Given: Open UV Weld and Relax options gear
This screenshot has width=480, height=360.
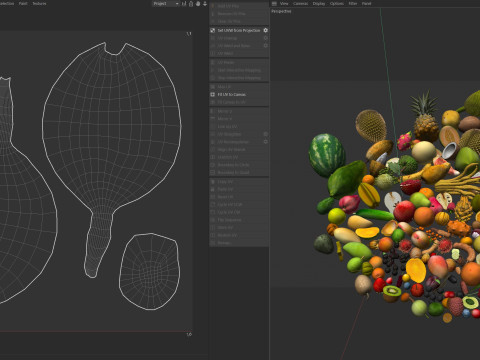Looking at the screenshot, I should pyautogui.click(x=265, y=46).
